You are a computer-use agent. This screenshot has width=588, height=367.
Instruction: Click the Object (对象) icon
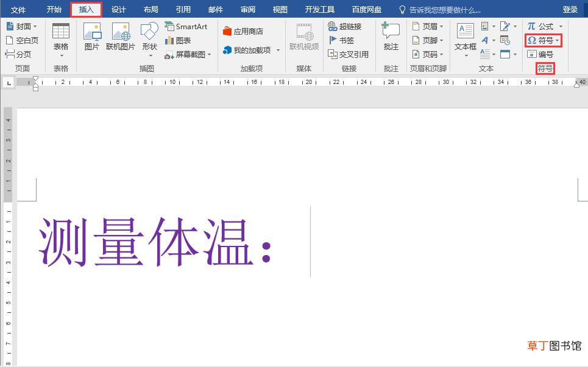(x=505, y=54)
